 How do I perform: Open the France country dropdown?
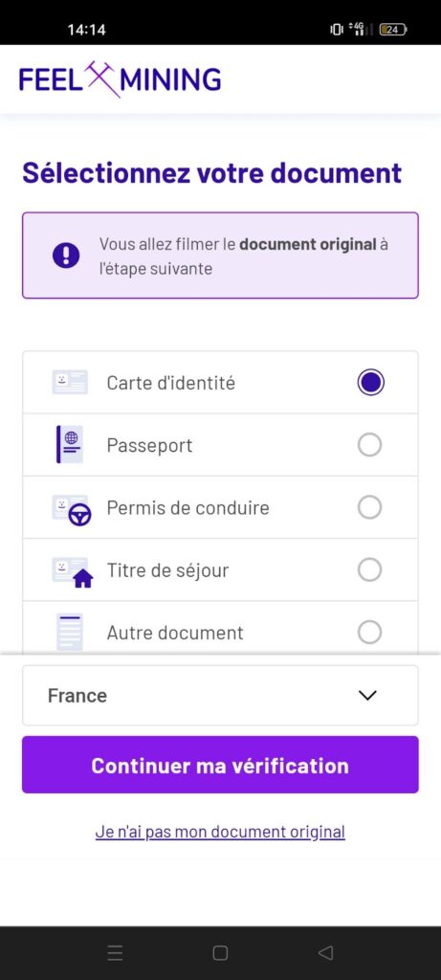(220, 695)
